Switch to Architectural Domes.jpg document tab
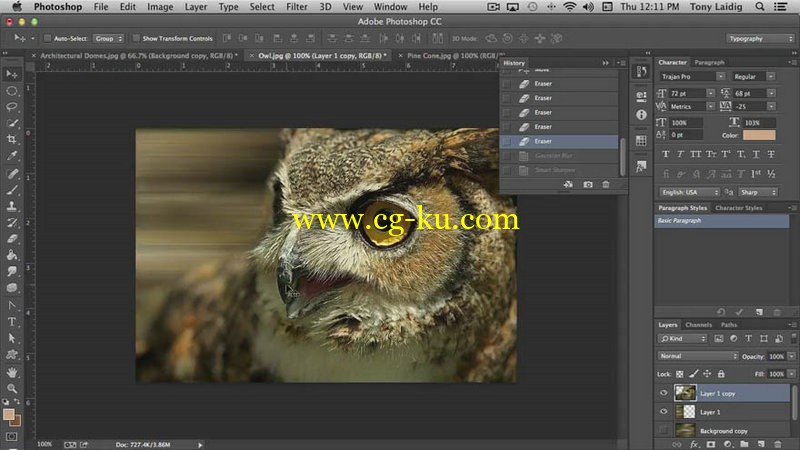This screenshot has width=800, height=450. [x=139, y=56]
